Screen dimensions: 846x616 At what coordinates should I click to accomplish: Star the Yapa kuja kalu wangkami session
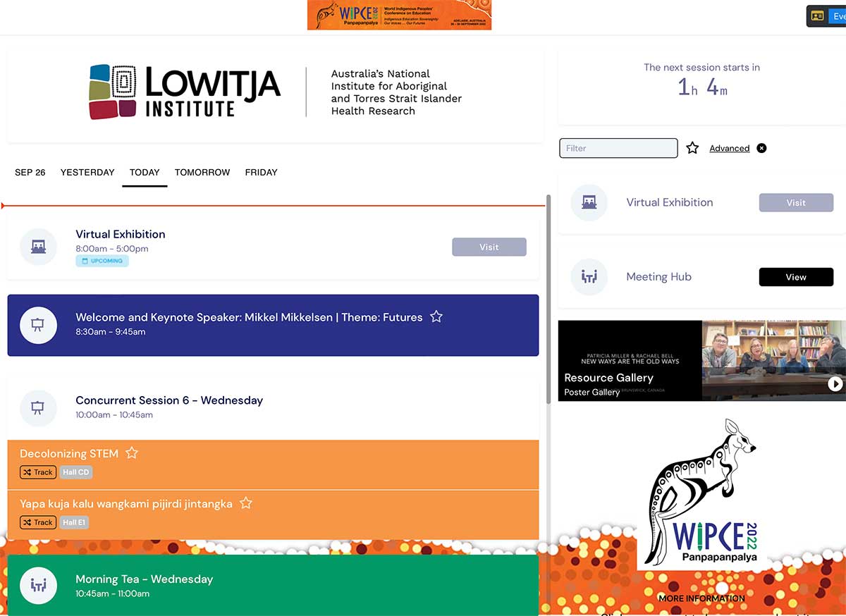click(246, 503)
